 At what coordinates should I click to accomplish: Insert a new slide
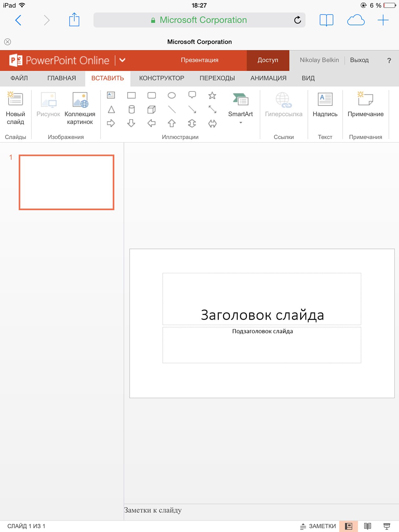click(x=15, y=108)
